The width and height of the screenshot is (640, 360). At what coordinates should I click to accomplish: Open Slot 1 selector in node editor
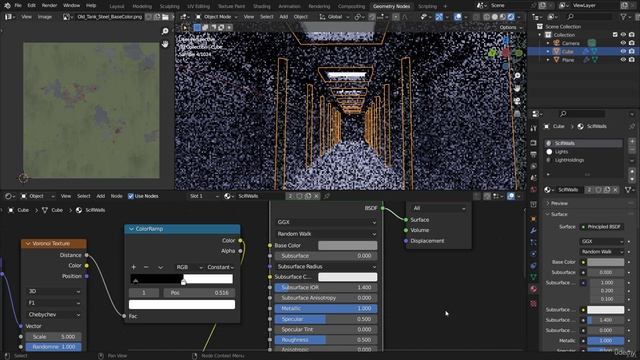[x=203, y=196]
